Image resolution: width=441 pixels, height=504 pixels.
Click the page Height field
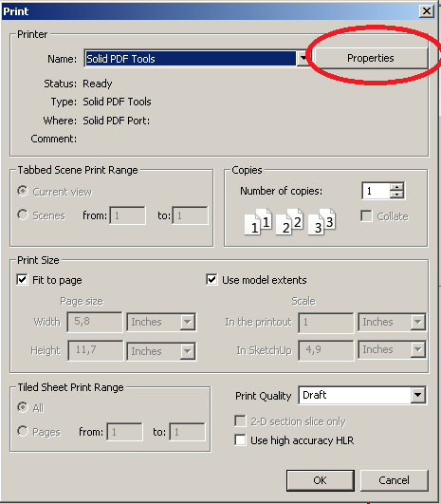(x=96, y=350)
